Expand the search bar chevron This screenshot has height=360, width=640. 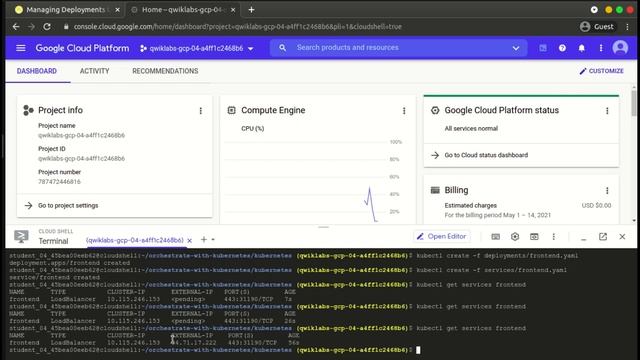coord(516,48)
